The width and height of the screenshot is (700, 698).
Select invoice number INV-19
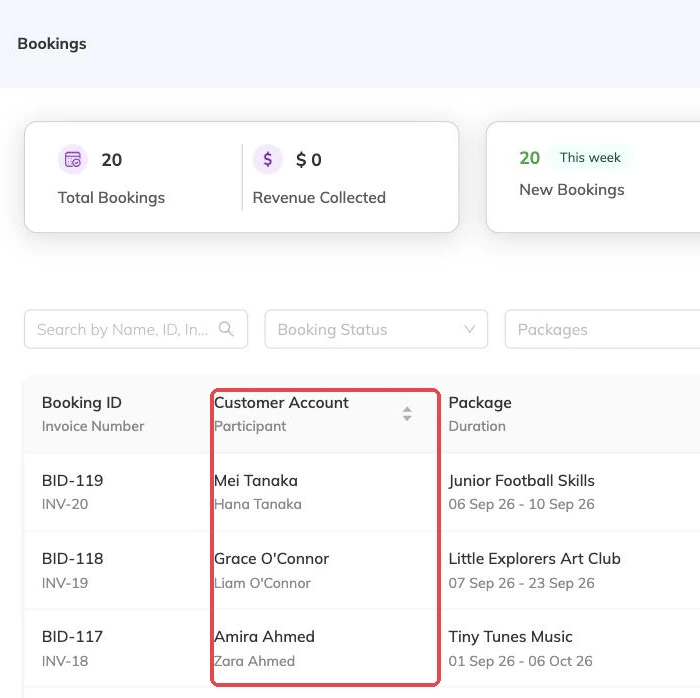coord(65,583)
